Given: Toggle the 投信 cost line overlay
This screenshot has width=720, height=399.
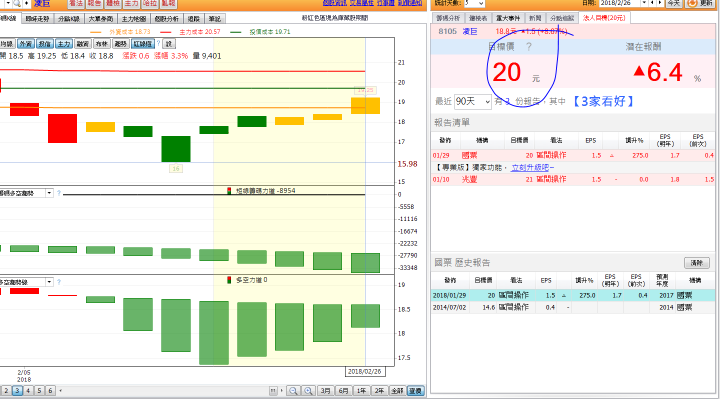Looking at the screenshot, I should (45, 44).
